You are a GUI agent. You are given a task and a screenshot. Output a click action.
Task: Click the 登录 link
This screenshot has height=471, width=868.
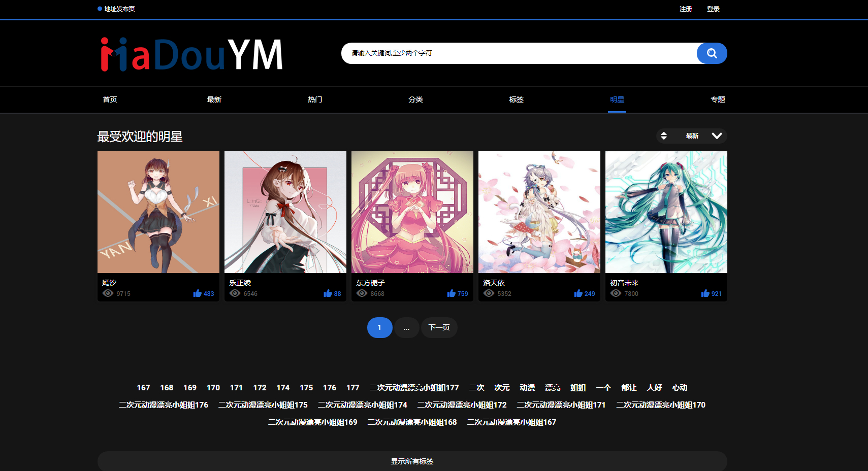713,9
